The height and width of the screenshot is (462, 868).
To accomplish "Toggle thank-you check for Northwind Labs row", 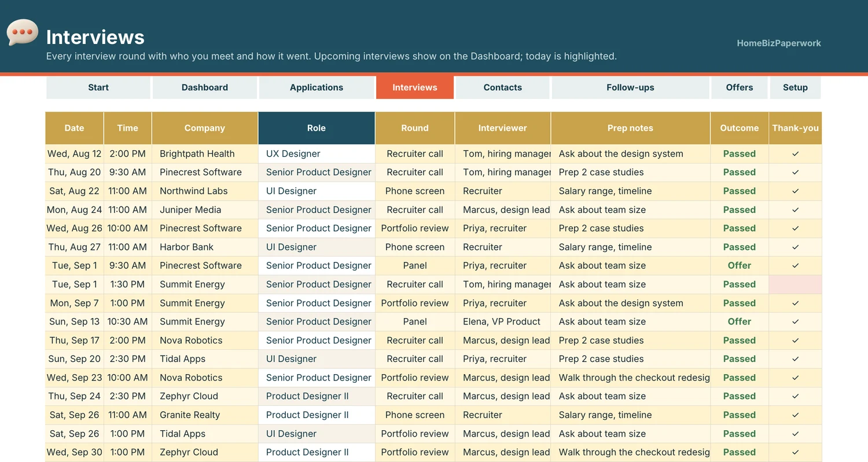I will pos(795,191).
